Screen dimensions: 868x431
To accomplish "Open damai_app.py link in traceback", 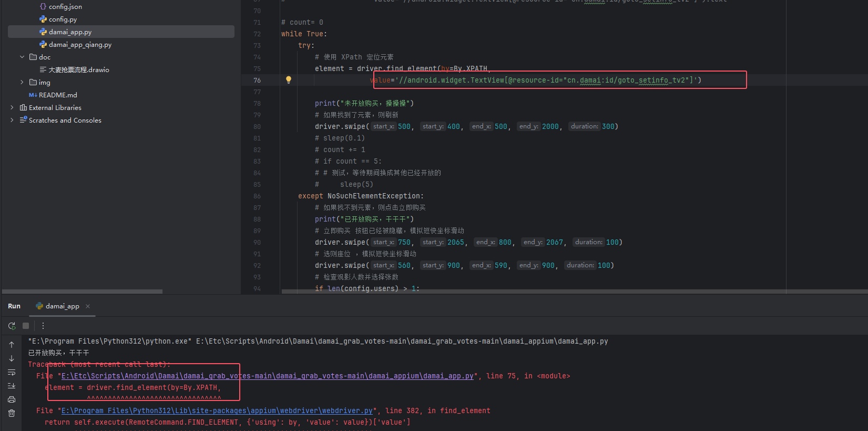I will point(268,376).
